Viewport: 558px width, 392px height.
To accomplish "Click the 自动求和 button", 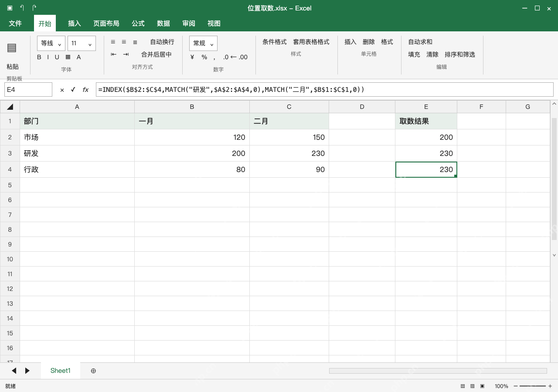I will point(420,42).
